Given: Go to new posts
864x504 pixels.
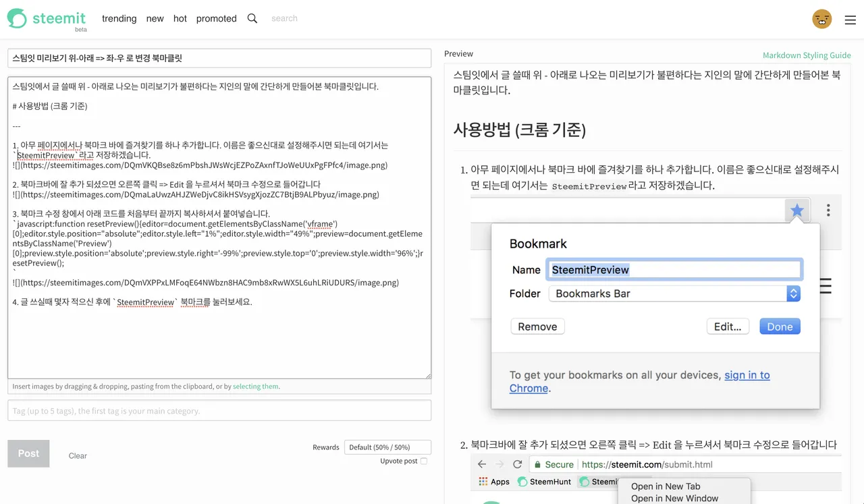Looking at the screenshot, I should point(155,19).
